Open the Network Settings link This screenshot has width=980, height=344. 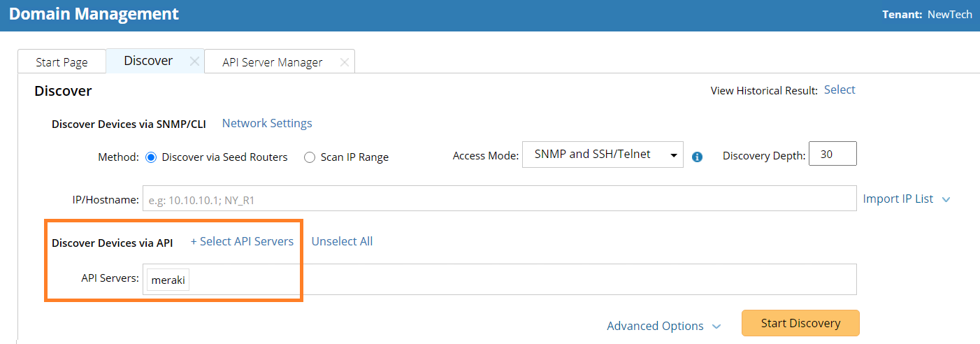(x=267, y=123)
